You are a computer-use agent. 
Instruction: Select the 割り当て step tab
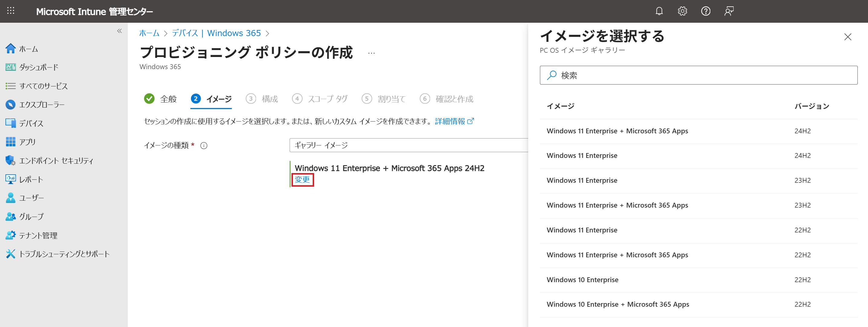(383, 99)
